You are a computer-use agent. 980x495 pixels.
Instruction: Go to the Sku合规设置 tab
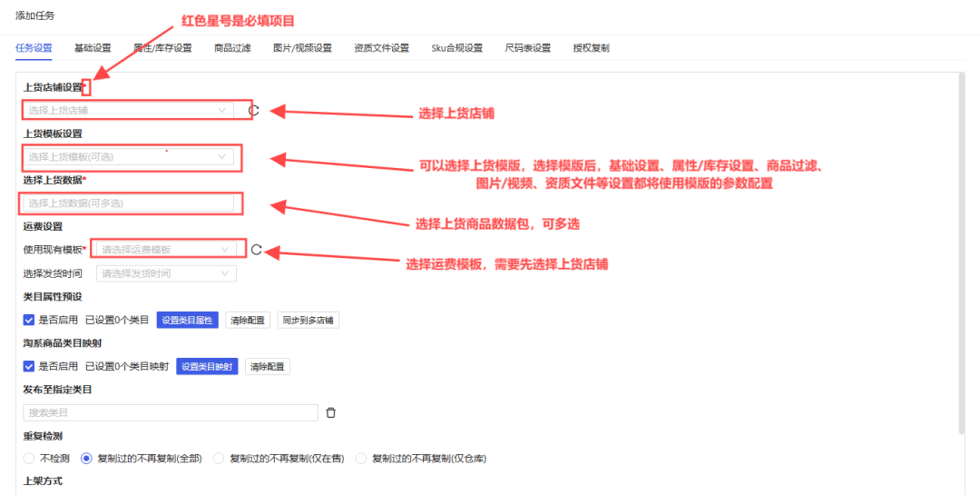coord(456,48)
